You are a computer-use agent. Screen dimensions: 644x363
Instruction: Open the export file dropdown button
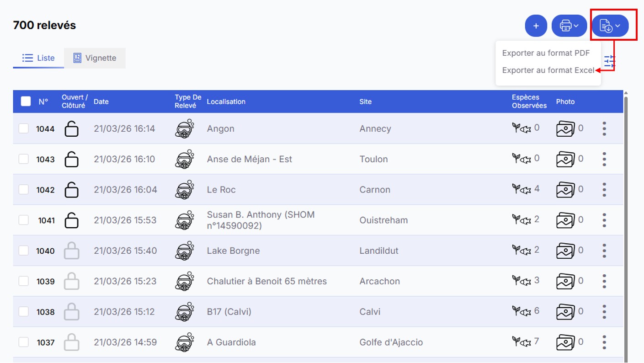click(x=610, y=26)
